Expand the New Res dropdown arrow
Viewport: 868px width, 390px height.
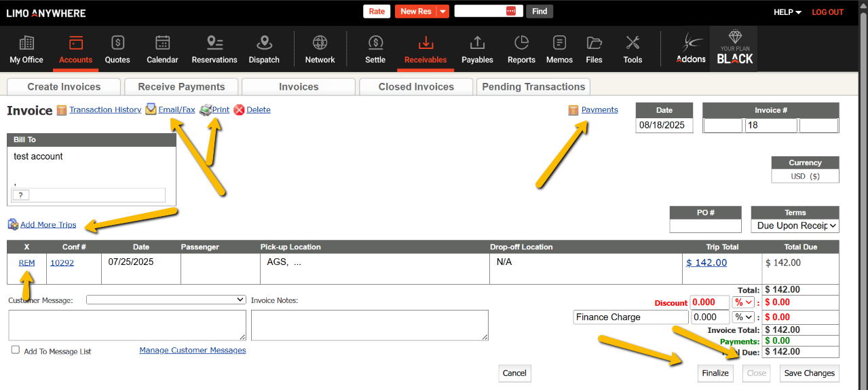click(x=442, y=12)
